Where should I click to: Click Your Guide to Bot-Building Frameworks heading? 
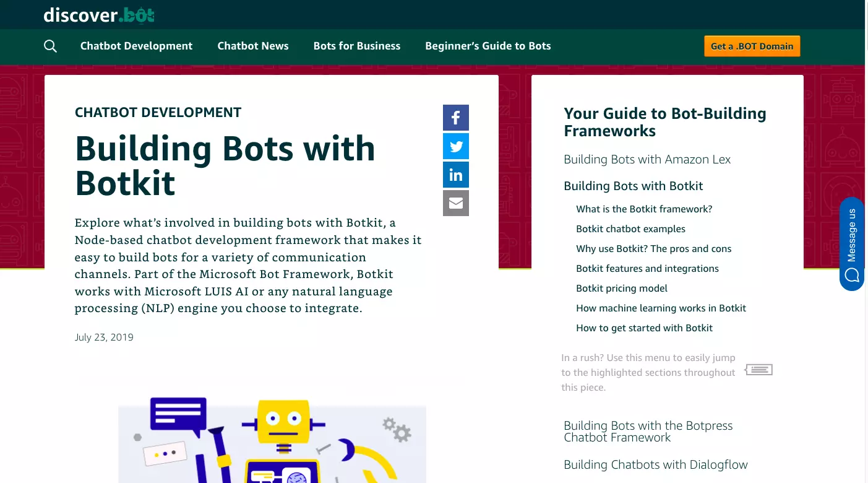pyautogui.click(x=665, y=122)
